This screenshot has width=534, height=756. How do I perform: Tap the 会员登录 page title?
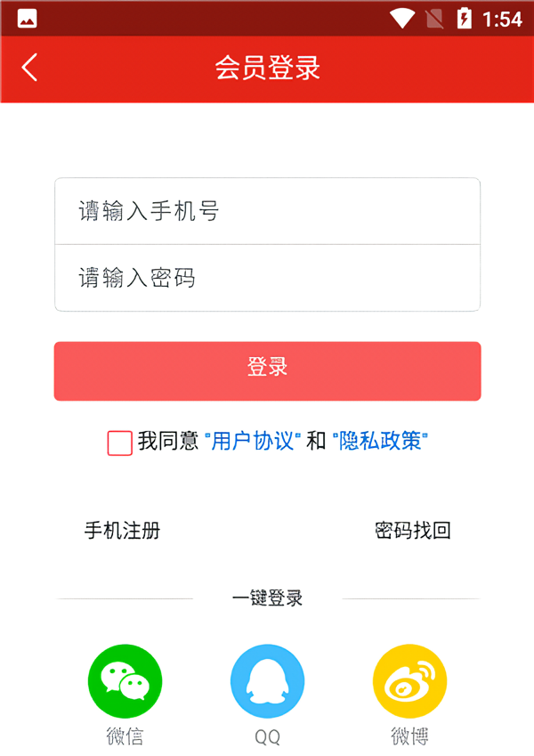267,68
